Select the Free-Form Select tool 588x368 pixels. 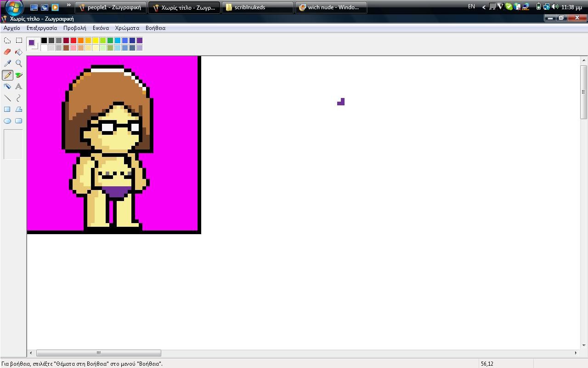pos(7,40)
